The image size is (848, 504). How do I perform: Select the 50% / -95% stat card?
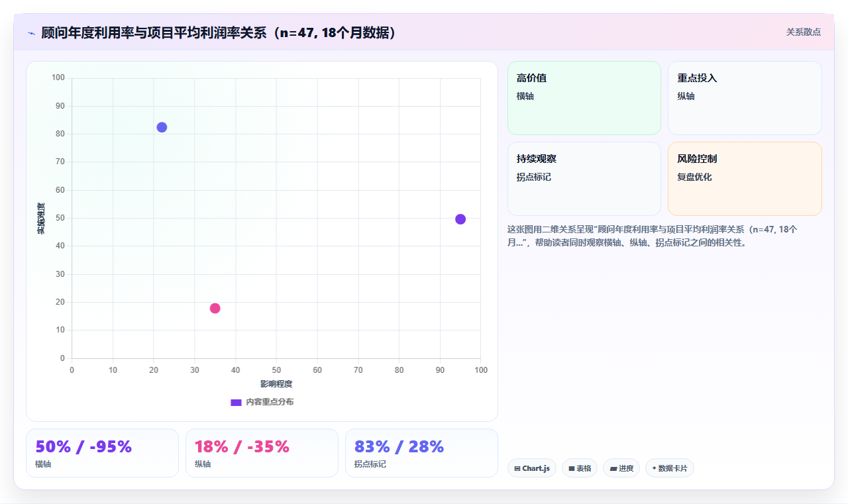[102, 453]
